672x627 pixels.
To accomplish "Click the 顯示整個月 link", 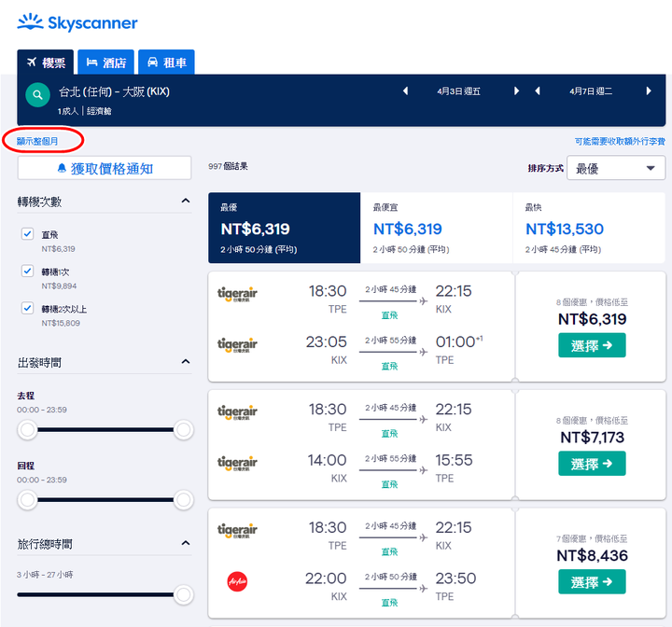I will [37, 141].
